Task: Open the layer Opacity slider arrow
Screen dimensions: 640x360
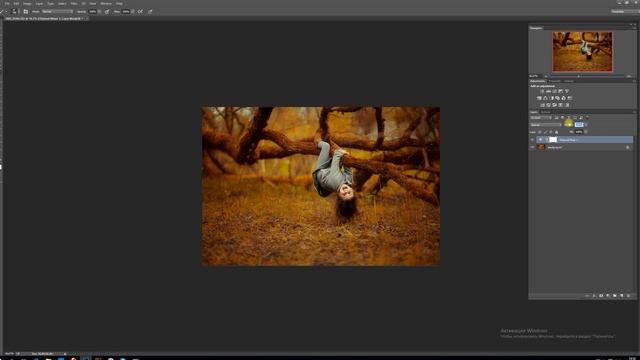Action: (x=586, y=125)
